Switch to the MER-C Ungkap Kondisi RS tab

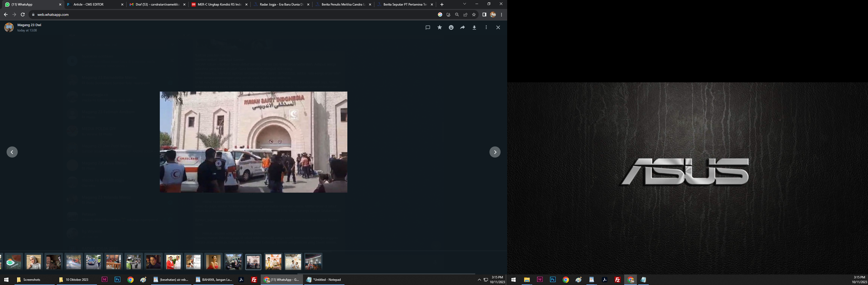point(219,4)
